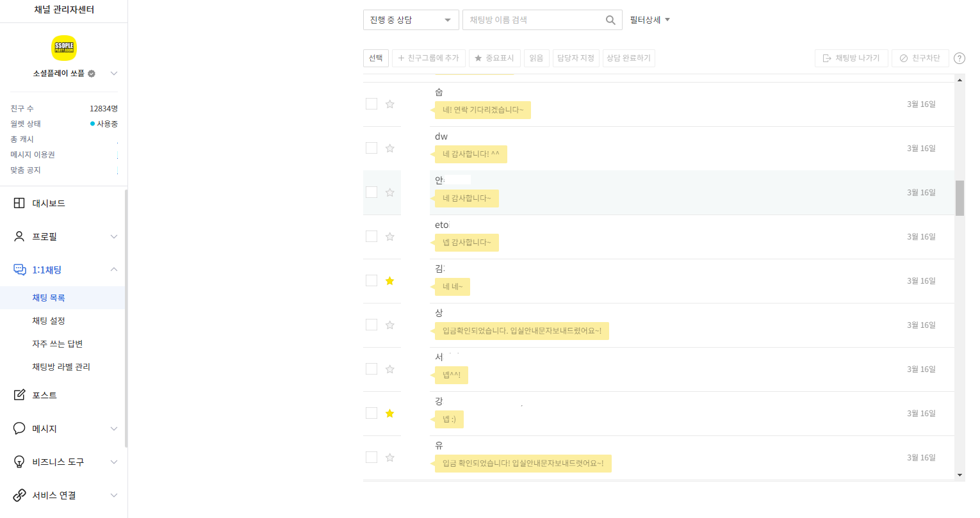Star the chat from dw
The image size is (980, 518).
[389, 148]
